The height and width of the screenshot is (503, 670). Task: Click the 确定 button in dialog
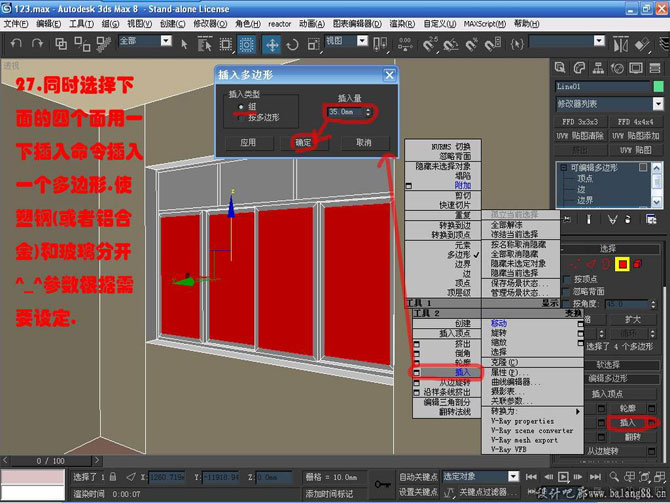303,143
